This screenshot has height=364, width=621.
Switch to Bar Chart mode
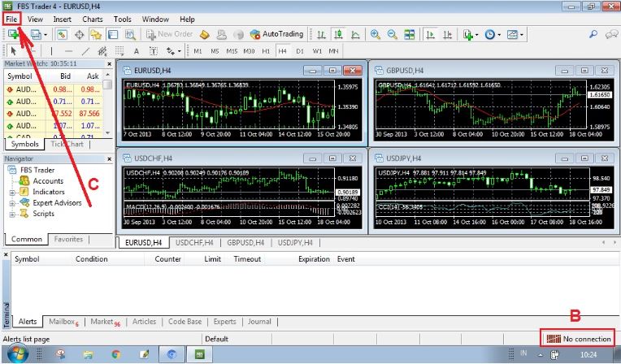click(x=321, y=34)
